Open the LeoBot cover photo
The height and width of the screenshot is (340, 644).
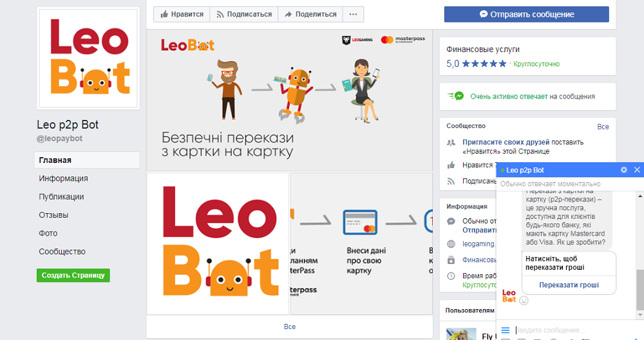point(290,100)
